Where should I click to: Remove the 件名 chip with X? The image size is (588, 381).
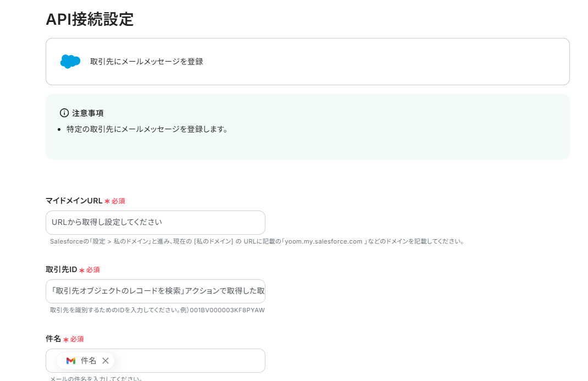106,361
